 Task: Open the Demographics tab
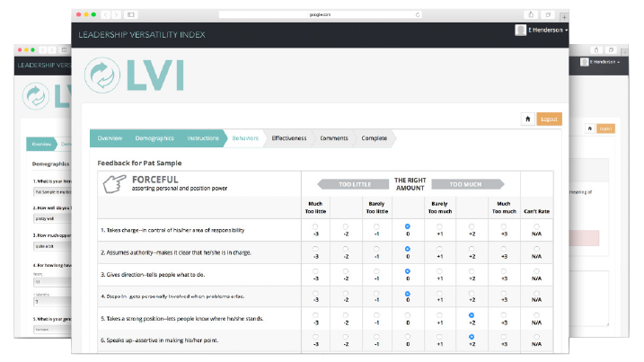pos(154,138)
